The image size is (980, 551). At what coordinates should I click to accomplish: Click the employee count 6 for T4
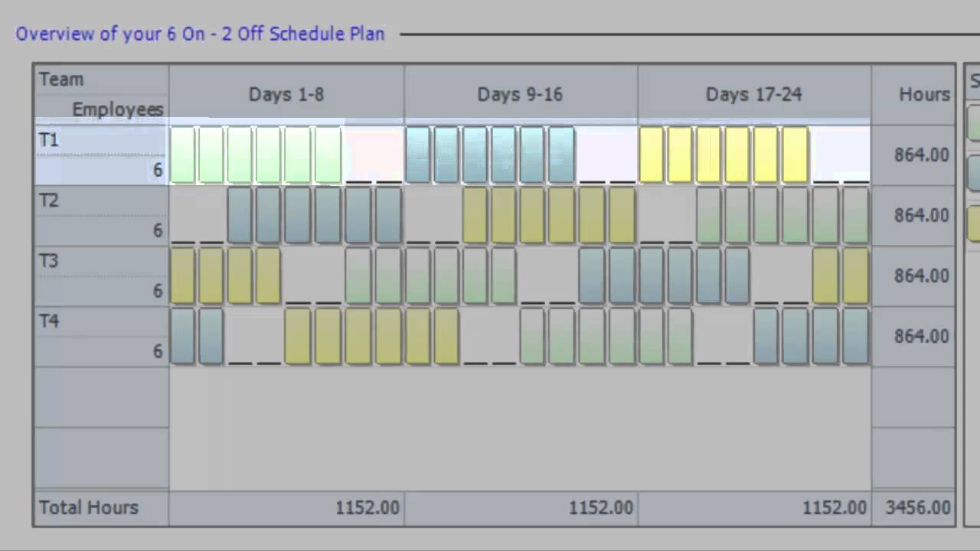158,351
